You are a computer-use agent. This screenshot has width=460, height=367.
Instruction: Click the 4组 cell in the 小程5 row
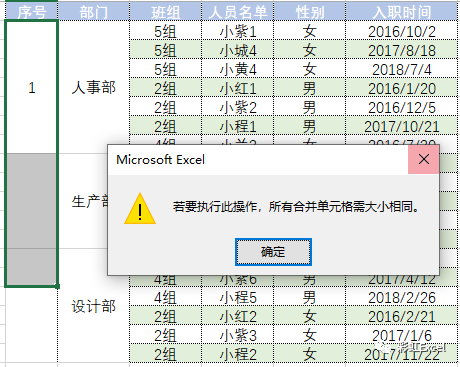pyautogui.click(x=165, y=297)
